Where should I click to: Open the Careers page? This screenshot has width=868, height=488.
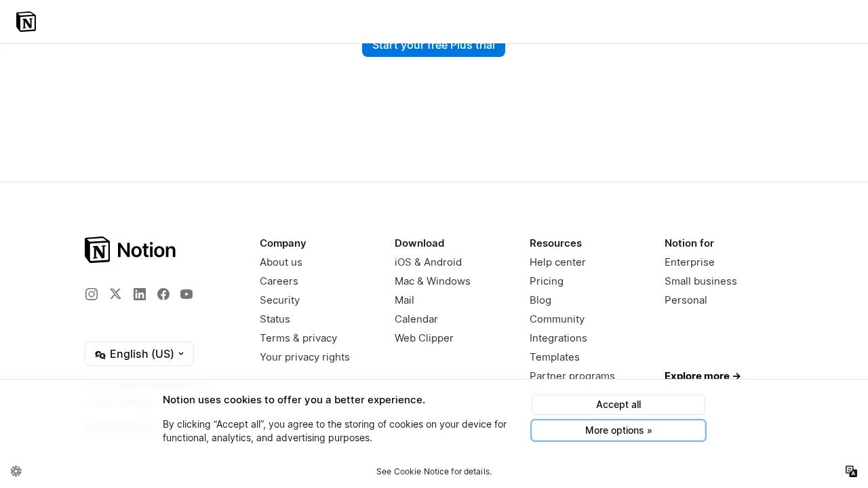tap(279, 281)
